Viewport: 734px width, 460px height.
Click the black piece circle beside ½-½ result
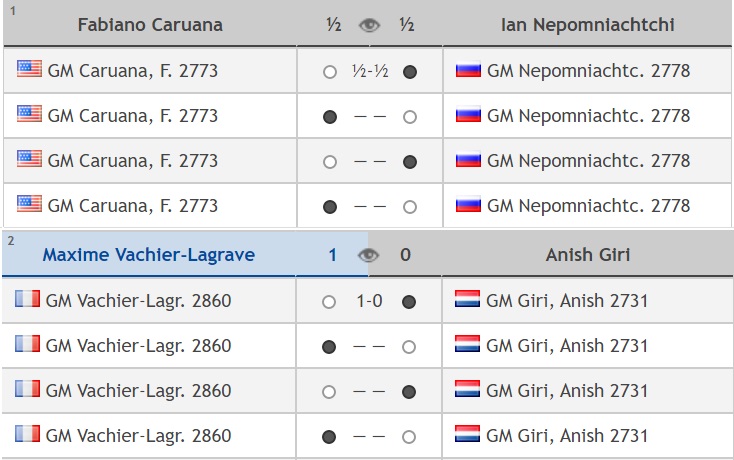point(410,72)
